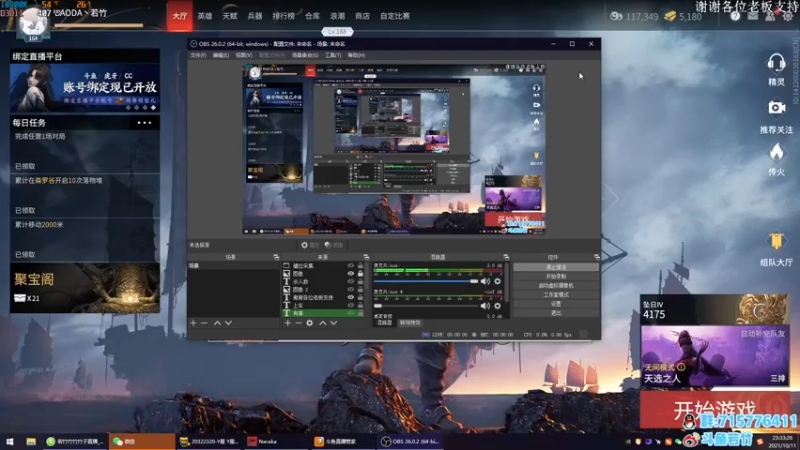Switch to 转场特效 tab in OBS
Viewport: 800px width, 450px height.
tap(410, 323)
